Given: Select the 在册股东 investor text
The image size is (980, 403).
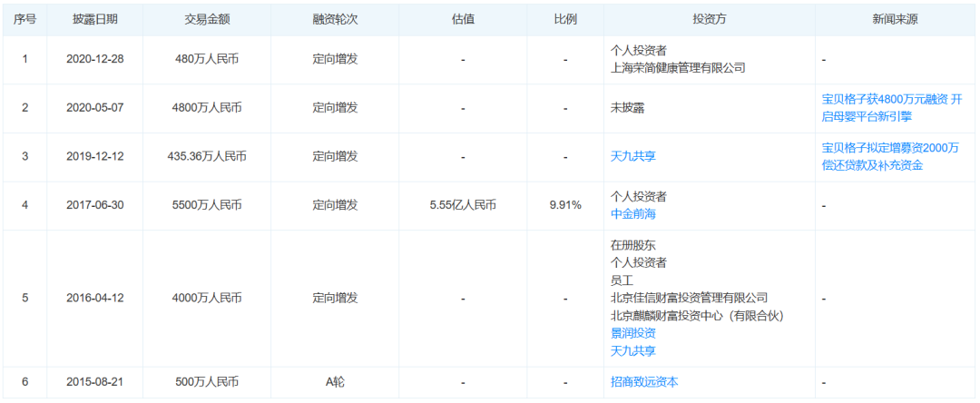Looking at the screenshot, I should [633, 244].
